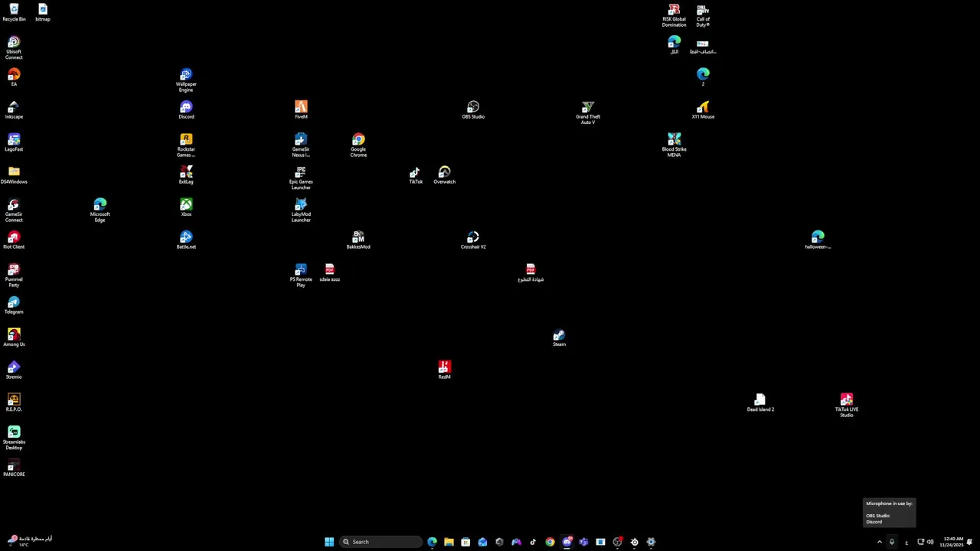
Task: Launch the FiveM shortcut
Action: point(301,110)
